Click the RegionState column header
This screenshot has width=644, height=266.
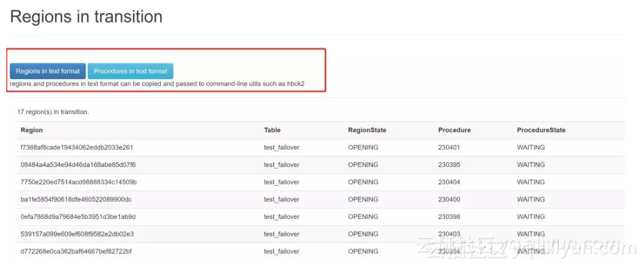pyautogui.click(x=367, y=130)
